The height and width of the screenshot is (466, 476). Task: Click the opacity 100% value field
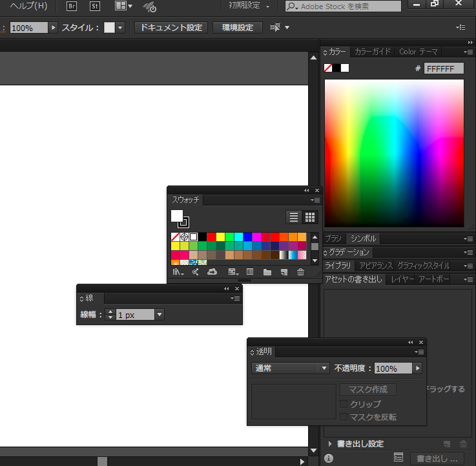point(393,368)
